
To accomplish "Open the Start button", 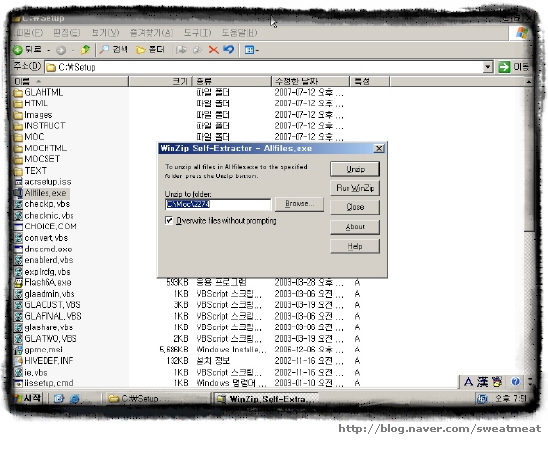I will (x=28, y=398).
